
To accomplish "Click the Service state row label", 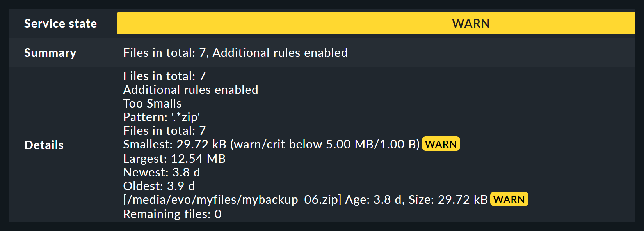I will click(60, 23).
